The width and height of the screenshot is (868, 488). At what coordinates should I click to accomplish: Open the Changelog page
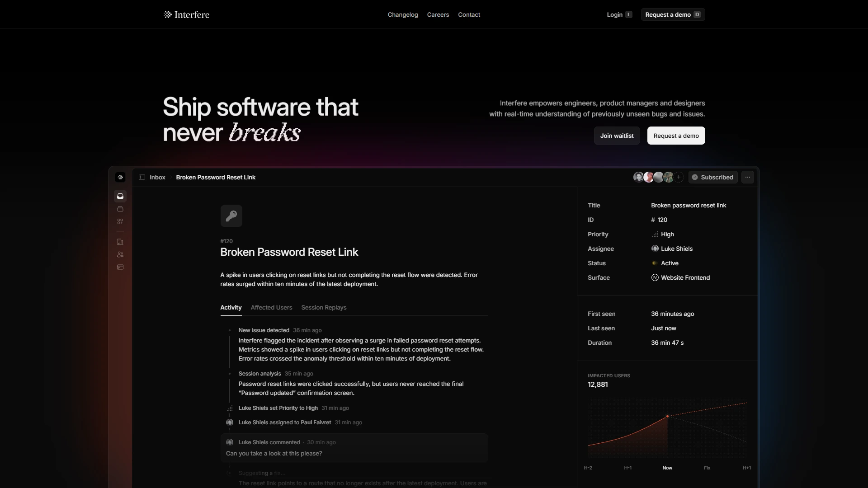click(x=403, y=14)
